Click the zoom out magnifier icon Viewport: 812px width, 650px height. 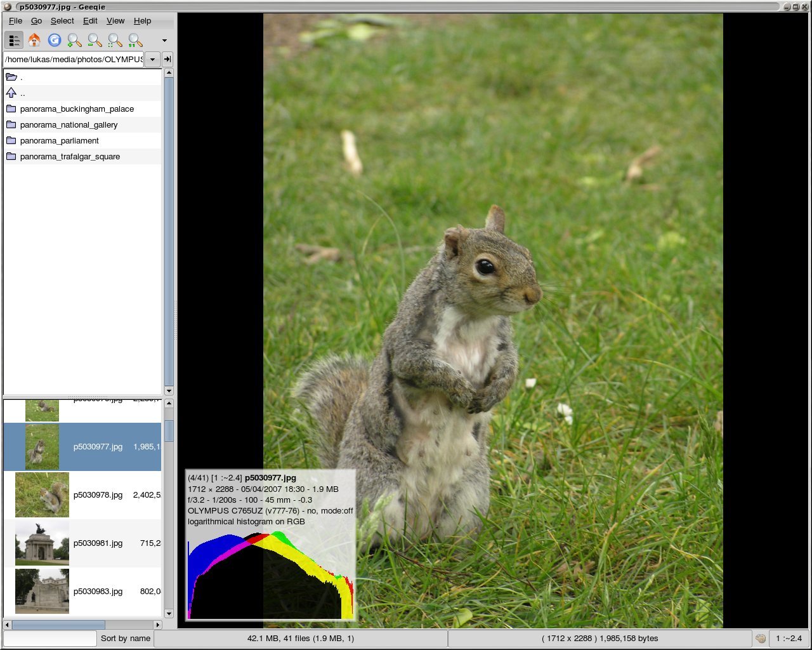[95, 40]
